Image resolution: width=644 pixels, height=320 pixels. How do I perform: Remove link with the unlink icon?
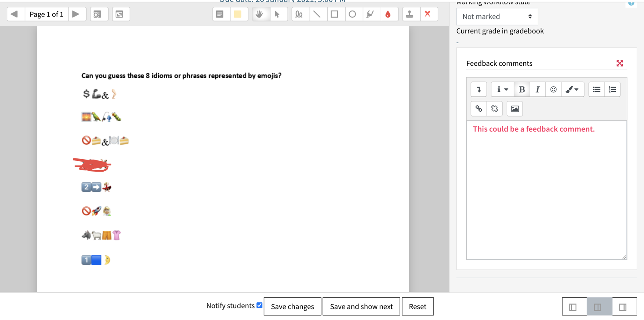coord(495,109)
